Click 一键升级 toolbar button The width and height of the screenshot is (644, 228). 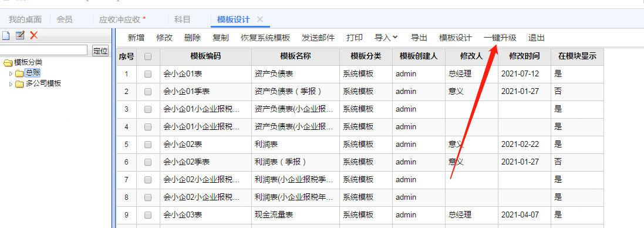(x=500, y=38)
